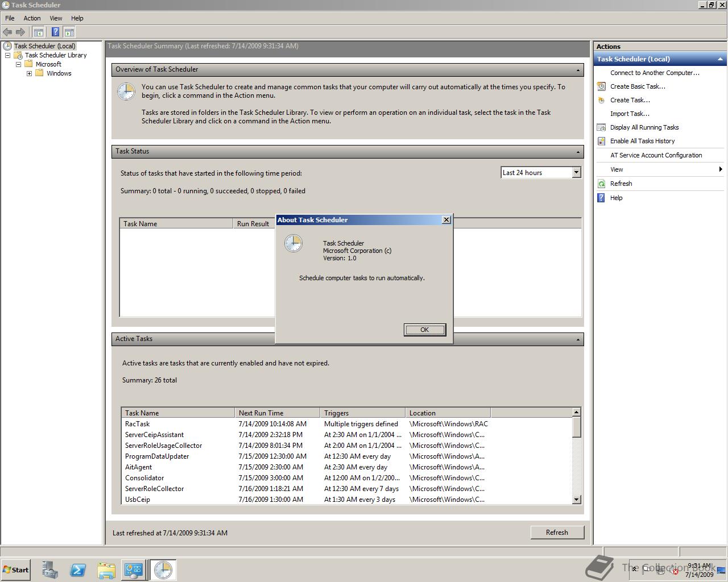
Task: Click the green Refresh icon in Actions pane
Action: click(601, 184)
